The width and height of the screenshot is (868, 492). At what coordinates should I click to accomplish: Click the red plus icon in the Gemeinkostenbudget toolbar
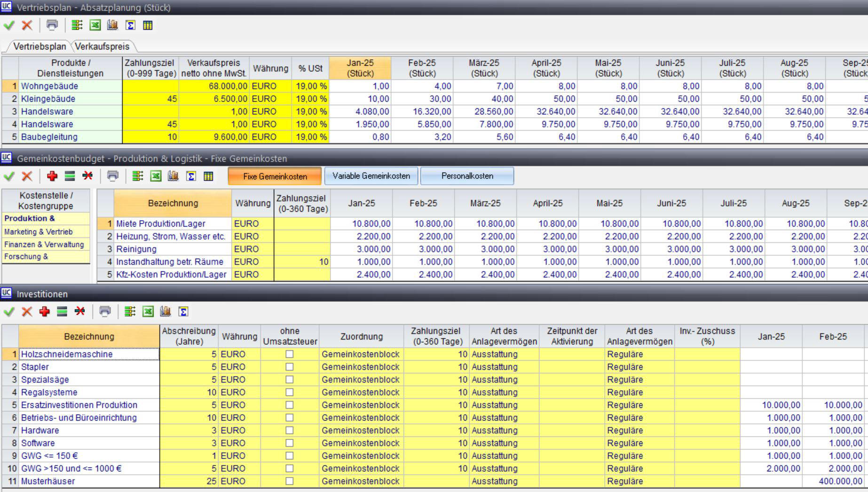pyautogui.click(x=52, y=176)
